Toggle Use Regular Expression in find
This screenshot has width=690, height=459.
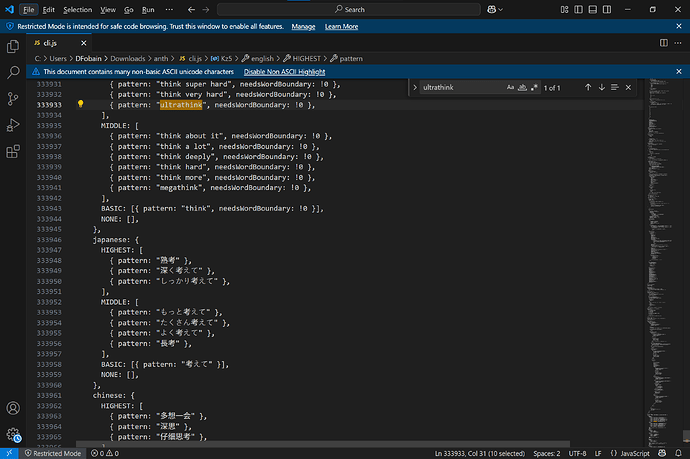pyautogui.click(x=534, y=87)
